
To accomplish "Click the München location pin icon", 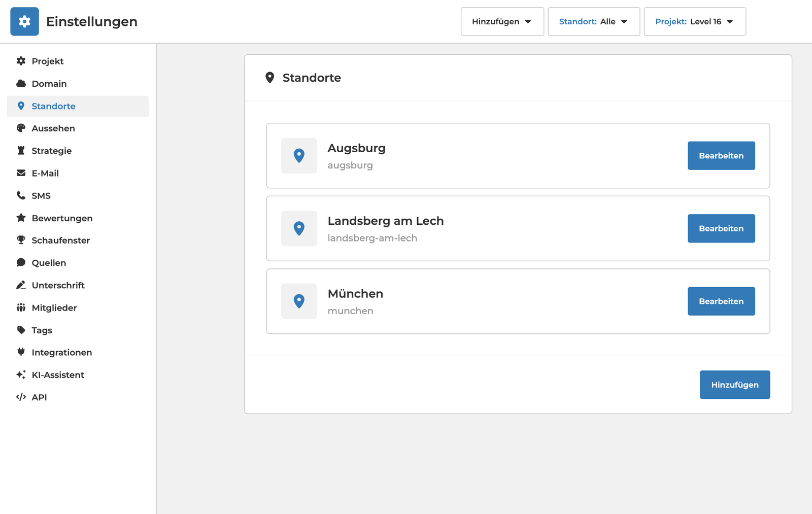I will click(x=299, y=301).
